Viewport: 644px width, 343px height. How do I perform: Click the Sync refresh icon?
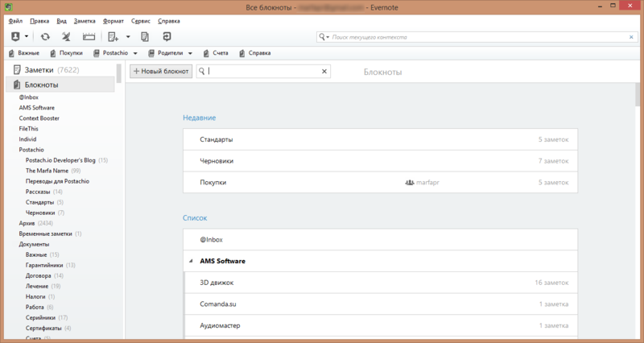click(x=45, y=36)
